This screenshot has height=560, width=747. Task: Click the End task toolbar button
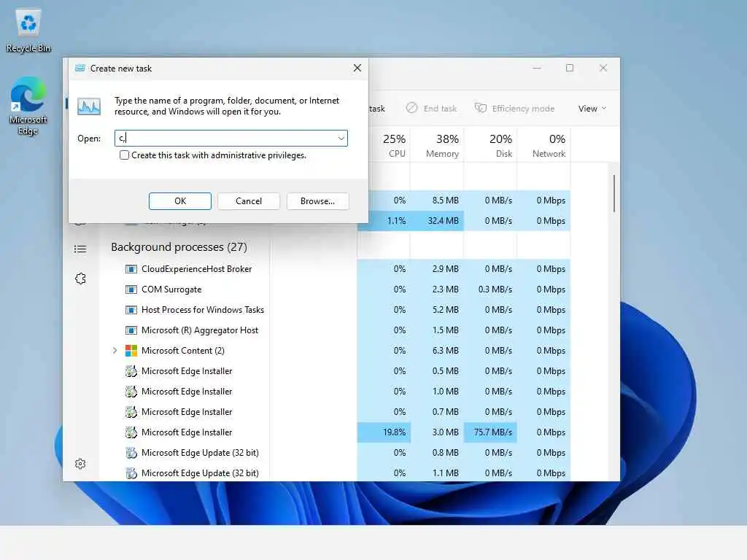pos(432,108)
